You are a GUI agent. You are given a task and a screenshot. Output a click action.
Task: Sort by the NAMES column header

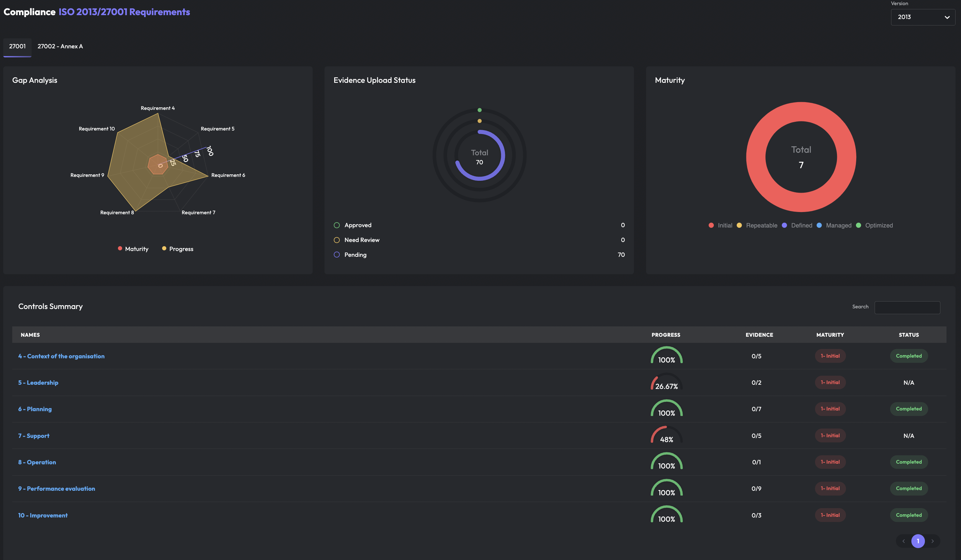tap(30, 335)
